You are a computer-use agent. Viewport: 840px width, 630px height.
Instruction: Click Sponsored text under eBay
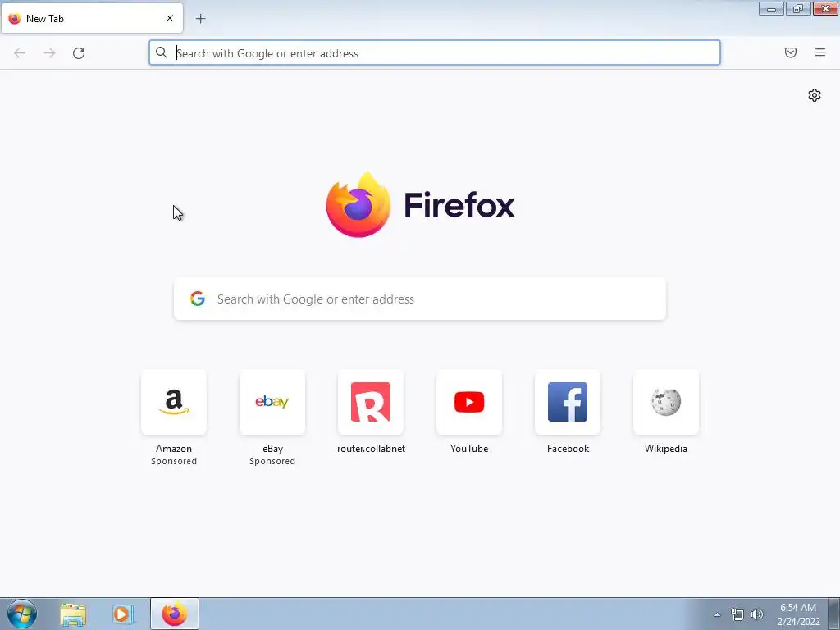[272, 461]
